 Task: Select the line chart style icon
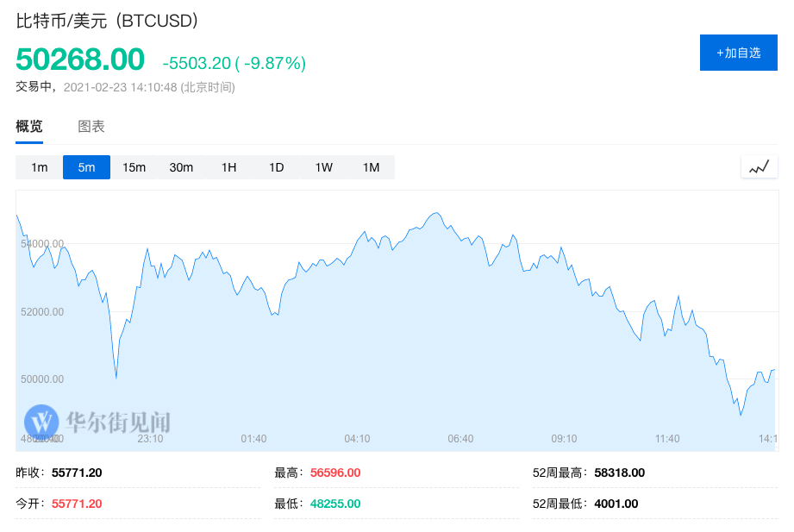(759, 166)
